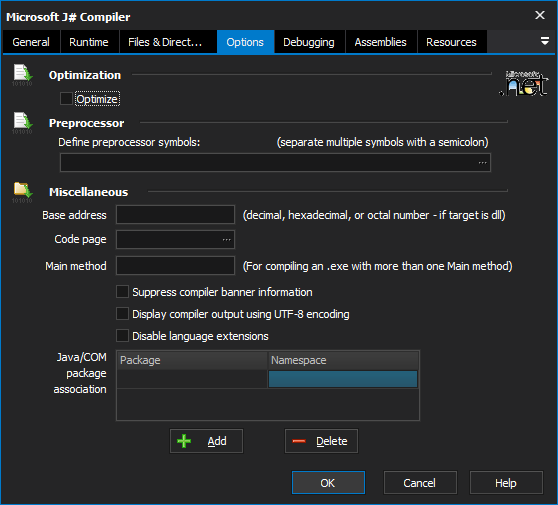Open the preprocessor symbols ellipsis button
The image size is (558, 505).
coord(483,163)
